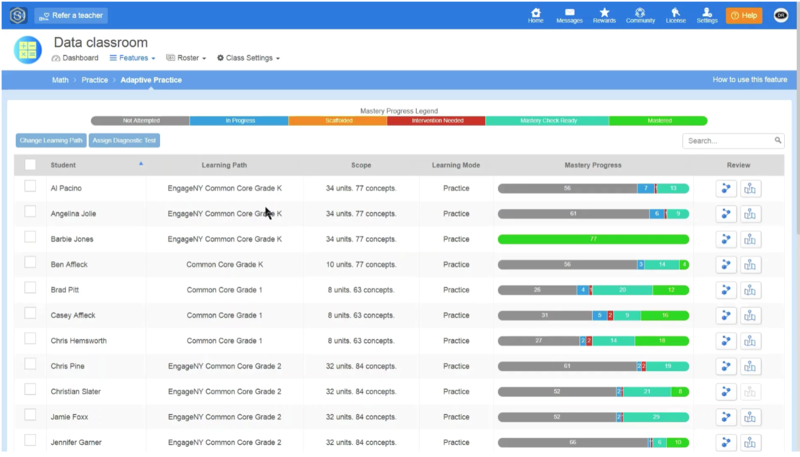The image size is (800, 457).
Task: Open the Home icon in top navigation
Action: click(x=536, y=15)
